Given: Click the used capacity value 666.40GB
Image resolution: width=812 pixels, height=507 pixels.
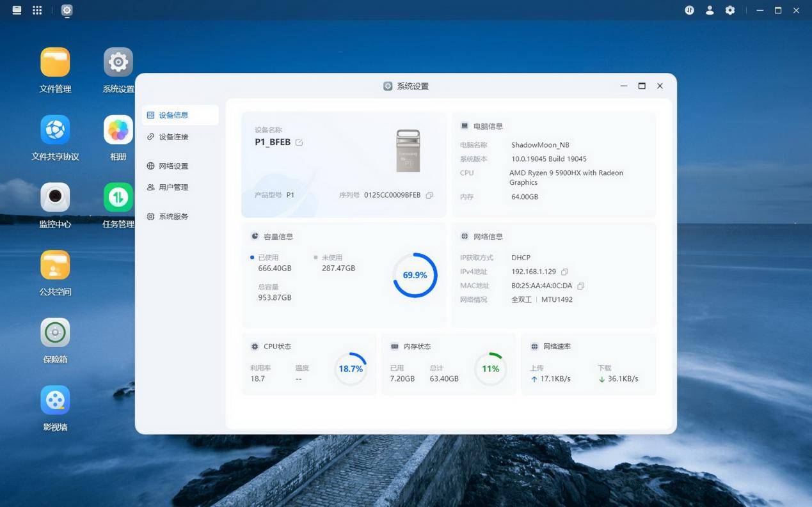Looking at the screenshot, I should click(275, 269).
